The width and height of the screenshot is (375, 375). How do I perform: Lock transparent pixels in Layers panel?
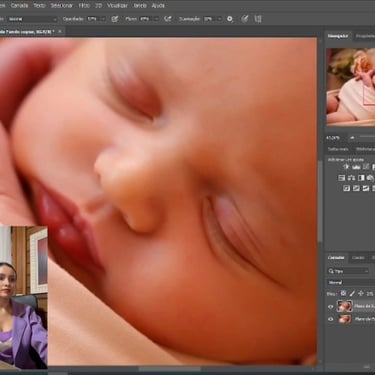tap(343, 294)
